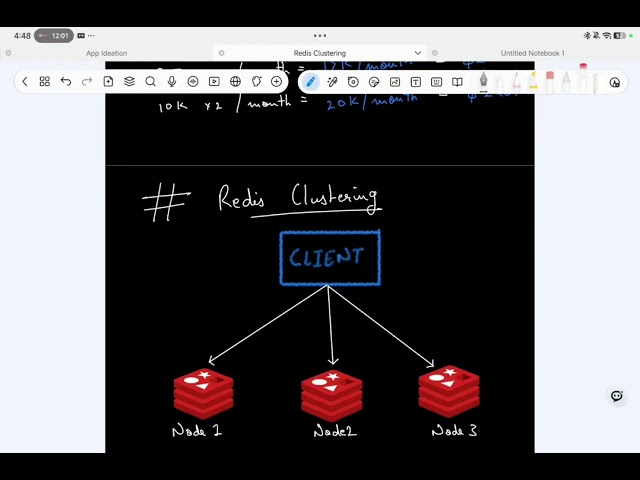640x480 pixels.
Task: Tap the Node 3 Redis logo
Action: tap(449, 391)
